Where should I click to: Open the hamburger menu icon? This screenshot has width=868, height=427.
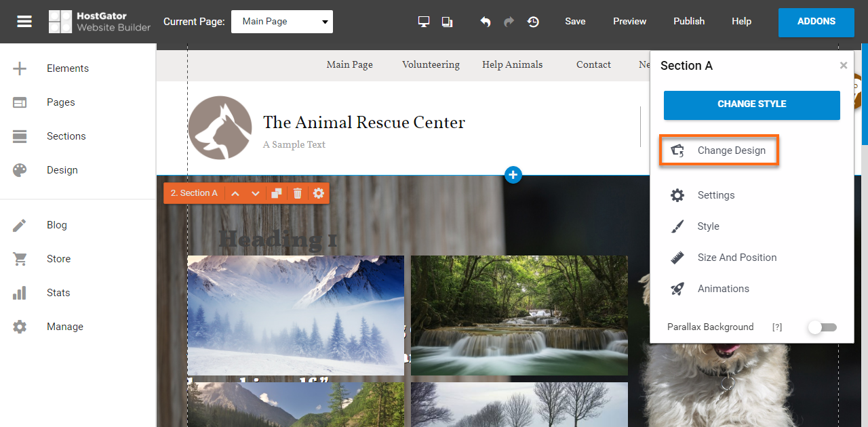24,22
